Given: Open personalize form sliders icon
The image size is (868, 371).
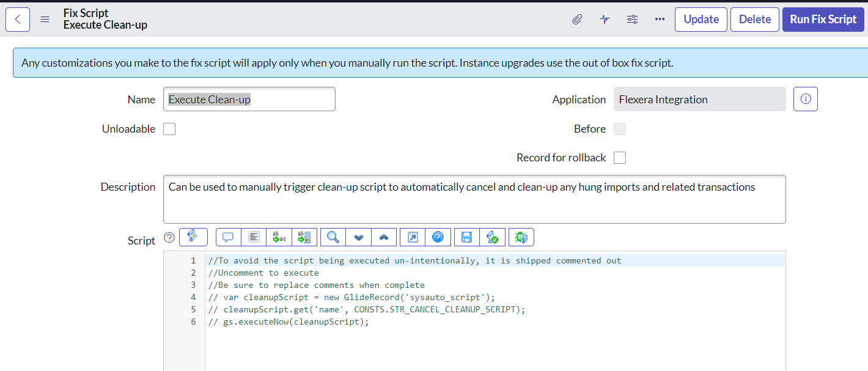Looking at the screenshot, I should 632,19.
